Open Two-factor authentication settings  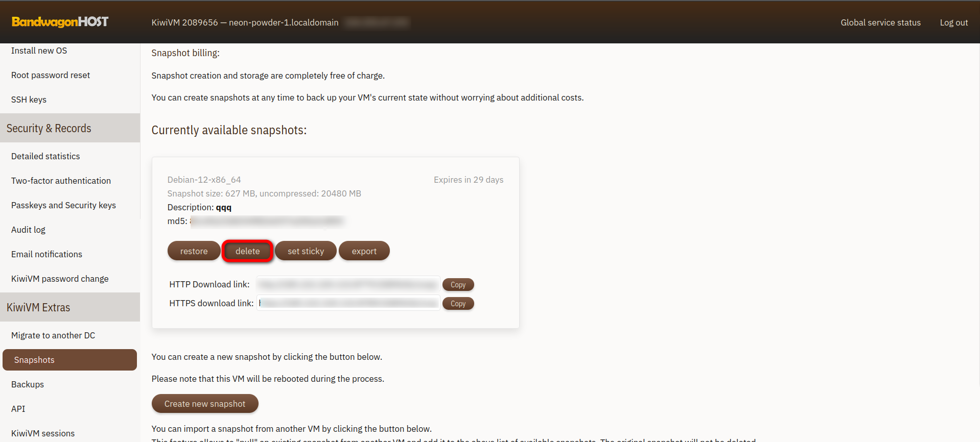[61, 181]
